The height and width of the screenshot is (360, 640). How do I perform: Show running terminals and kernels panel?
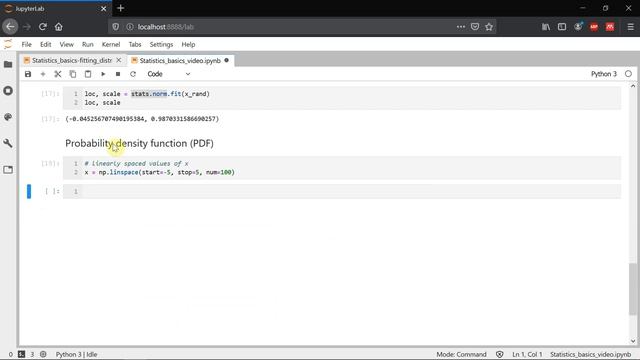pos(8,91)
